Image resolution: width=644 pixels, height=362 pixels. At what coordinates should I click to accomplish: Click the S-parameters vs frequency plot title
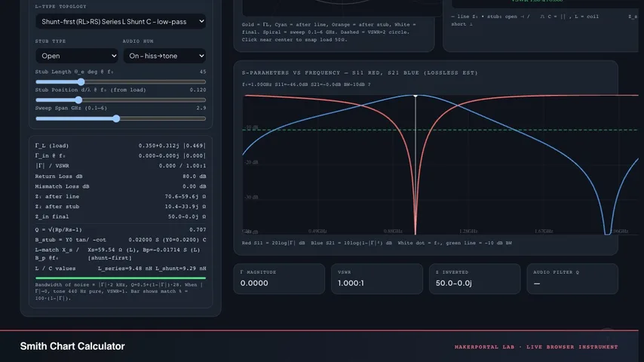tap(360, 72)
